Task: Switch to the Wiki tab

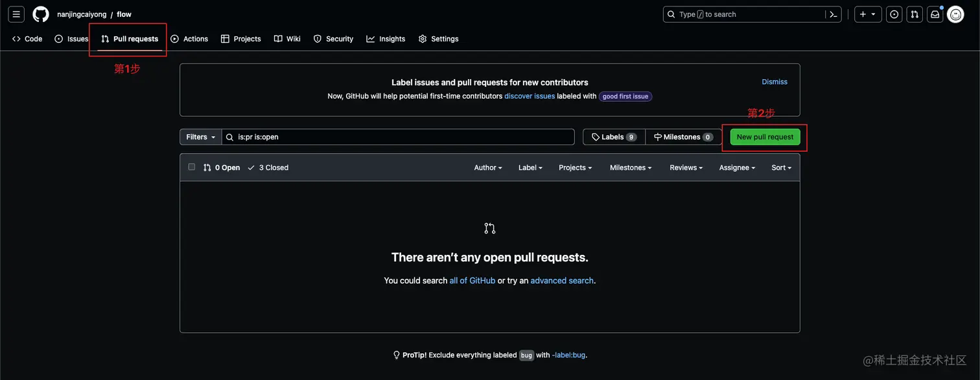Action: 287,39
